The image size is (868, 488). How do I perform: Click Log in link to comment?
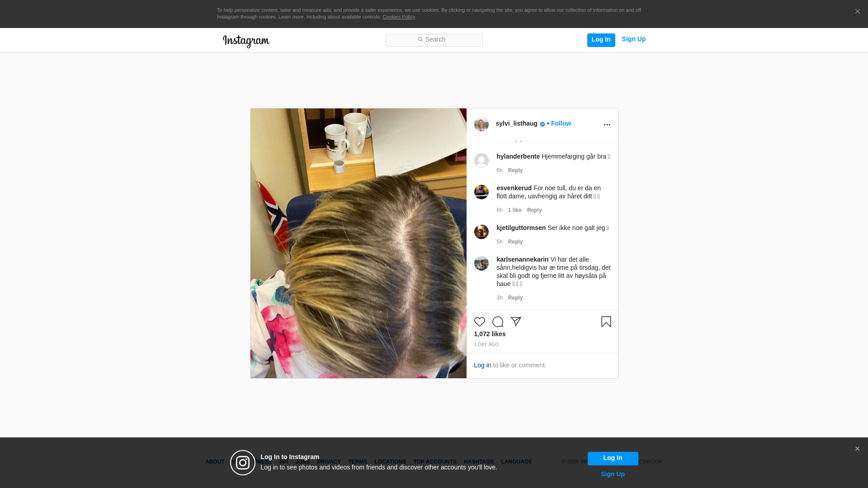click(x=482, y=366)
